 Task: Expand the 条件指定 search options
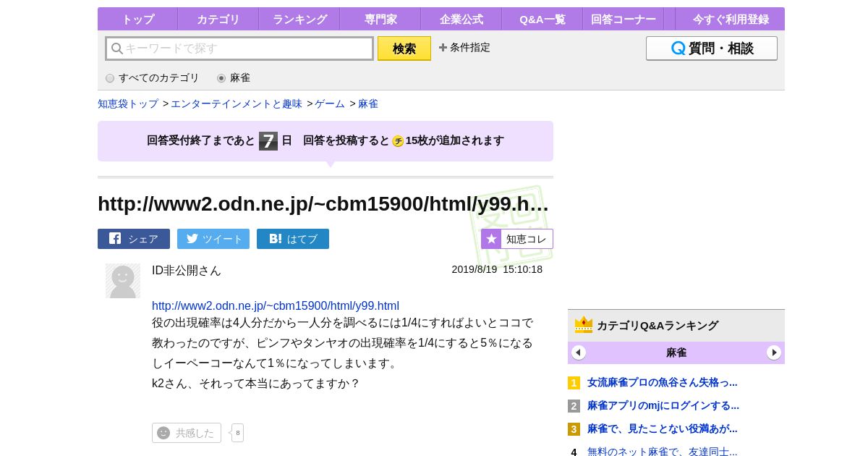(x=464, y=48)
